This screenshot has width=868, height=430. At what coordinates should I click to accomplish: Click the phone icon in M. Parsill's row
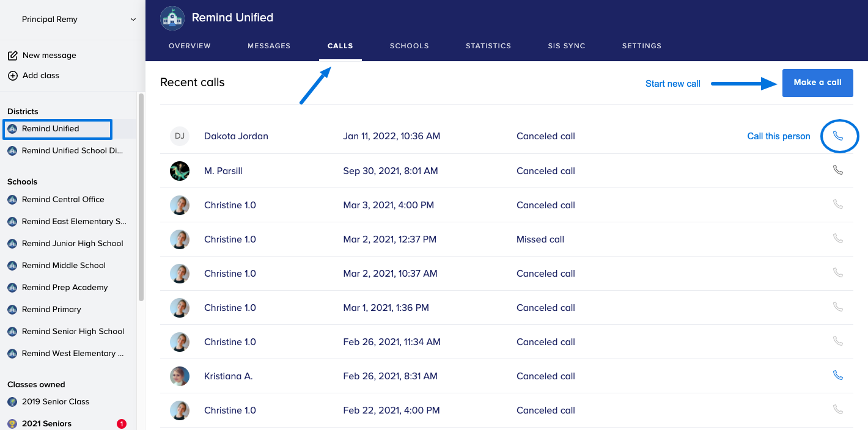click(838, 170)
